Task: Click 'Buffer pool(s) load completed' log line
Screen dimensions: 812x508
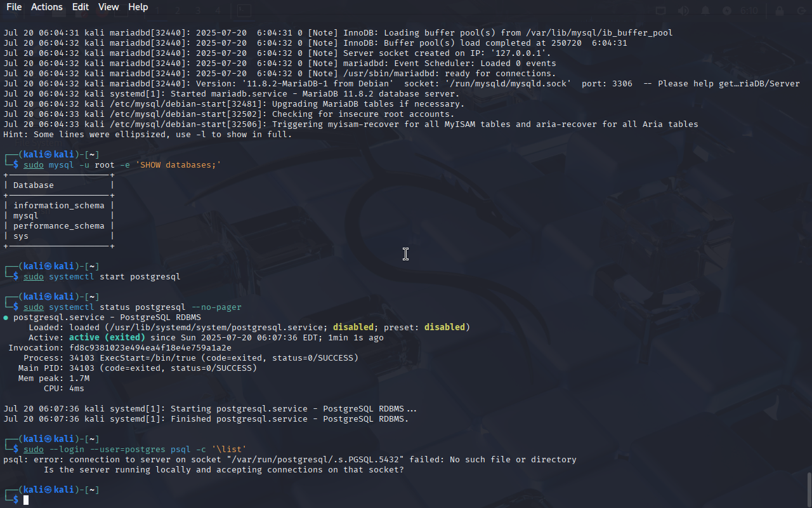Action: point(315,43)
